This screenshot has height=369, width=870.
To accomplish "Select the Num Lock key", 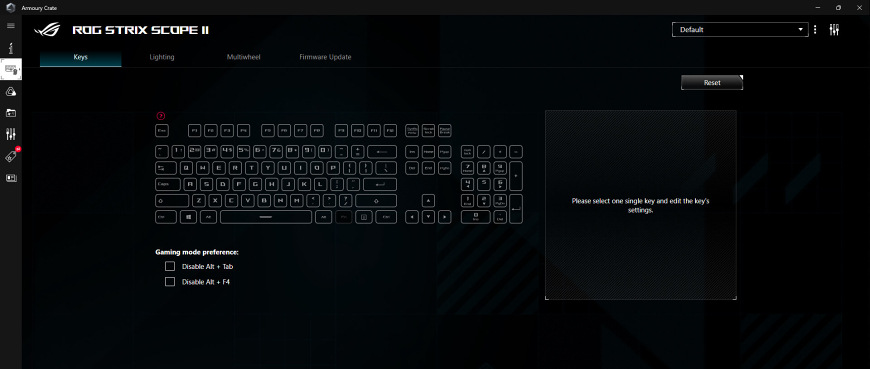I will pyautogui.click(x=468, y=151).
